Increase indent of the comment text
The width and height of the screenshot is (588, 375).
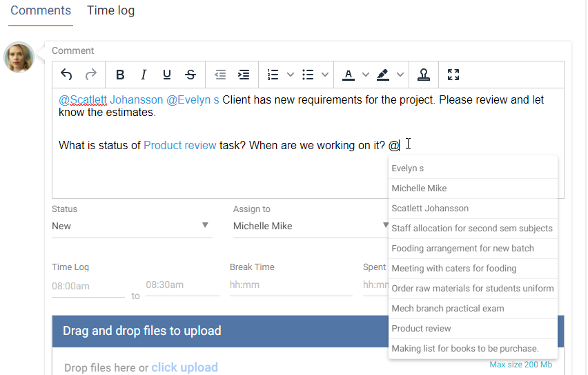(244, 75)
